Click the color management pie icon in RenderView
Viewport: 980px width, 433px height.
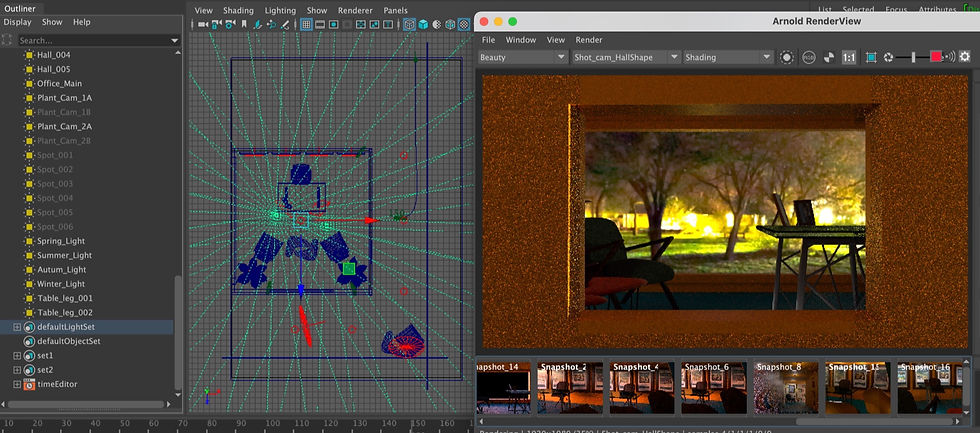pyautogui.click(x=829, y=57)
